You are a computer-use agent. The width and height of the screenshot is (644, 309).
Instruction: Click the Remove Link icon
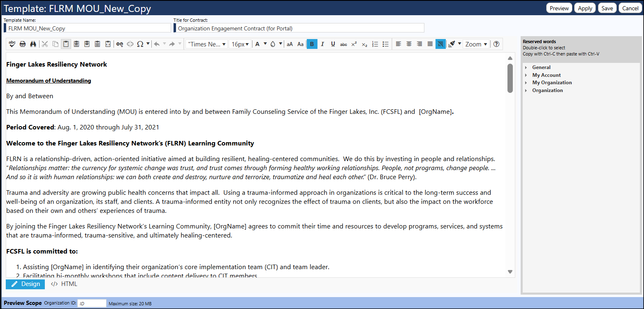click(x=130, y=44)
